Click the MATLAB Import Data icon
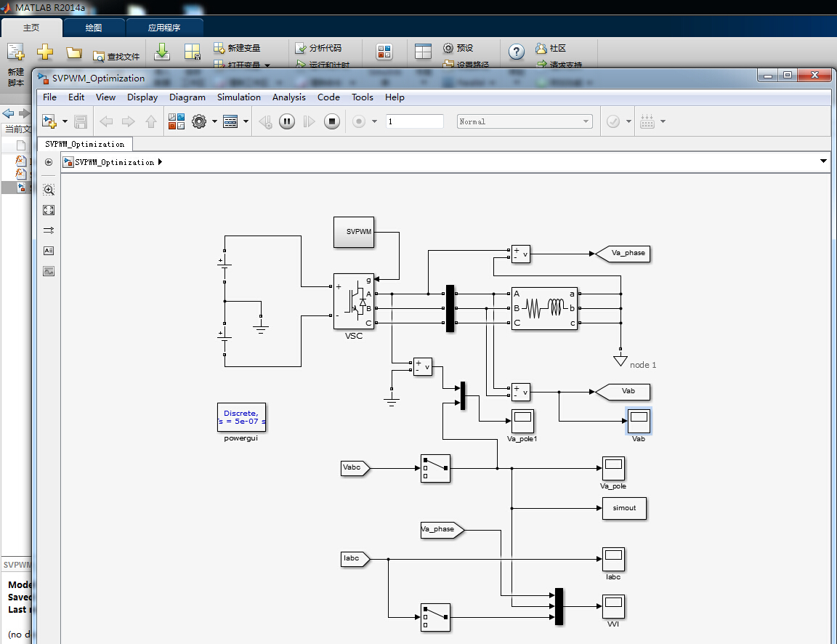The width and height of the screenshot is (837, 644). tap(162, 52)
